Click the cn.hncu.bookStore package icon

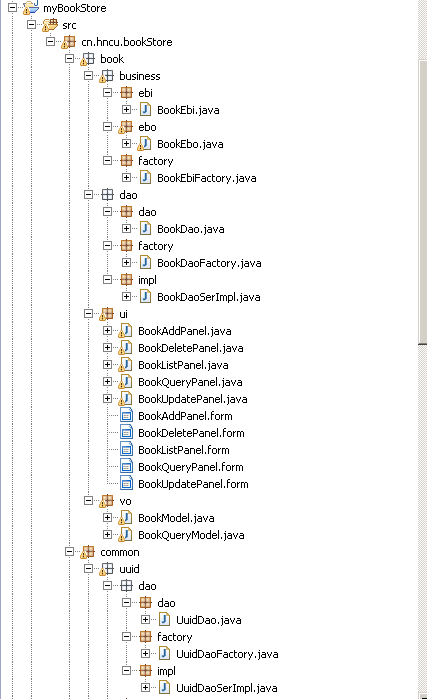tap(69, 42)
